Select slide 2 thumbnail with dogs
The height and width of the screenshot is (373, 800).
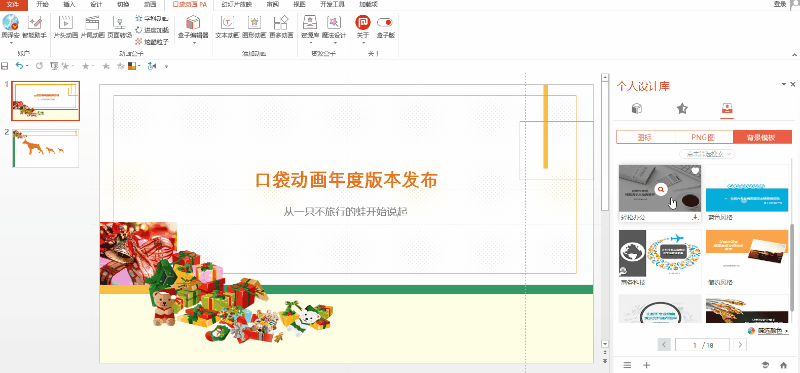(x=45, y=148)
